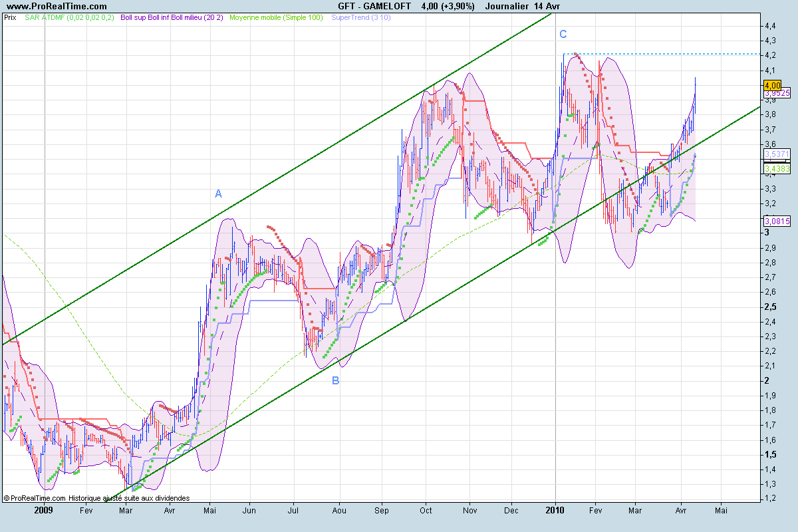Click the 1,2 price axis label

pyautogui.click(x=769, y=499)
